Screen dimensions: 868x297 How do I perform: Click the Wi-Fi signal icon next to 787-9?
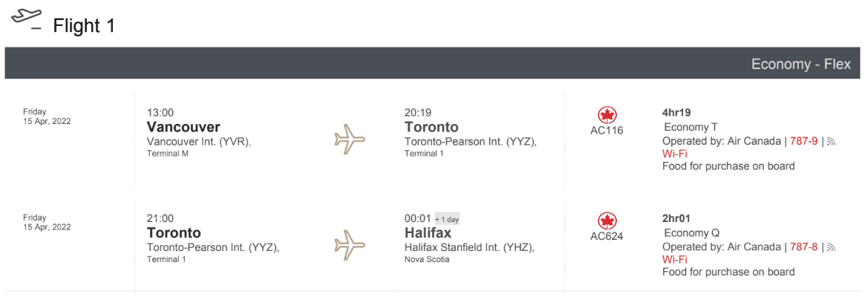pos(831,141)
